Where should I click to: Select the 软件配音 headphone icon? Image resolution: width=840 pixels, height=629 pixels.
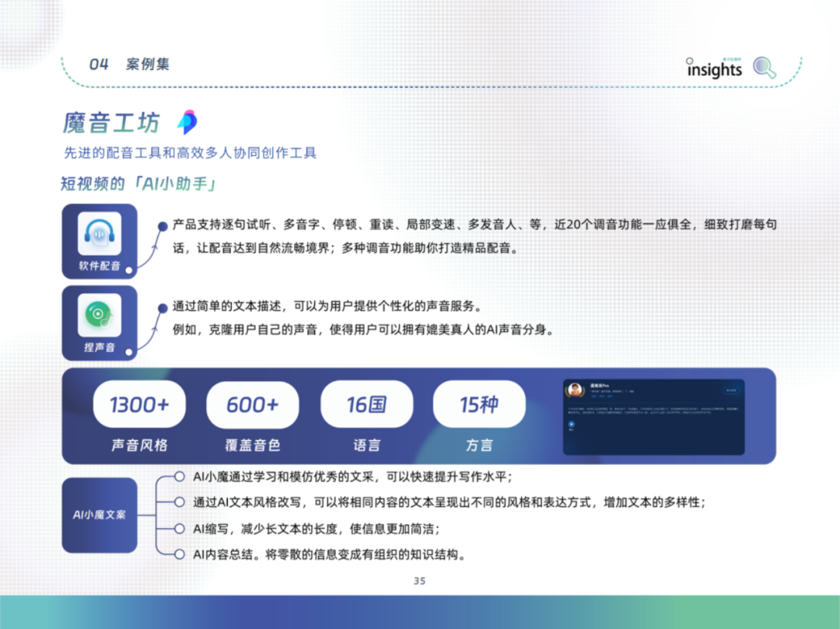click(x=100, y=234)
